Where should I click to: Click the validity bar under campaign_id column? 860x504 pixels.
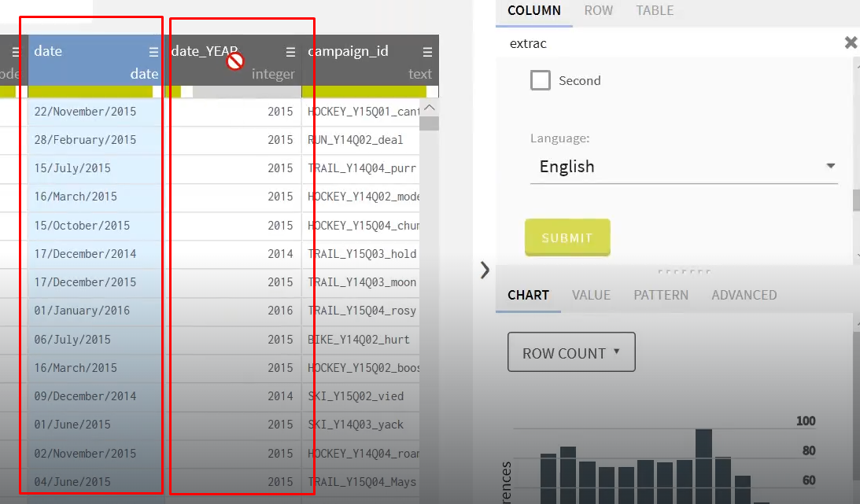click(367, 91)
